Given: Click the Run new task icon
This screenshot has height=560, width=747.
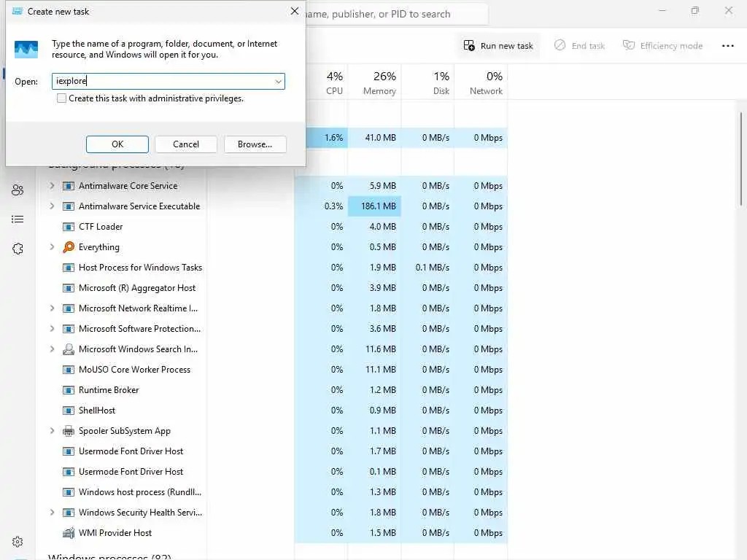Looking at the screenshot, I should pos(469,46).
